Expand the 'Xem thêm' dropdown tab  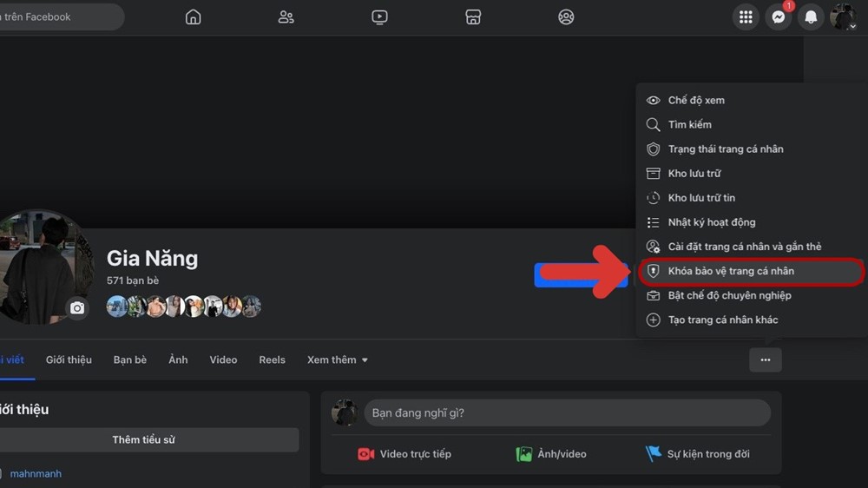[338, 359]
